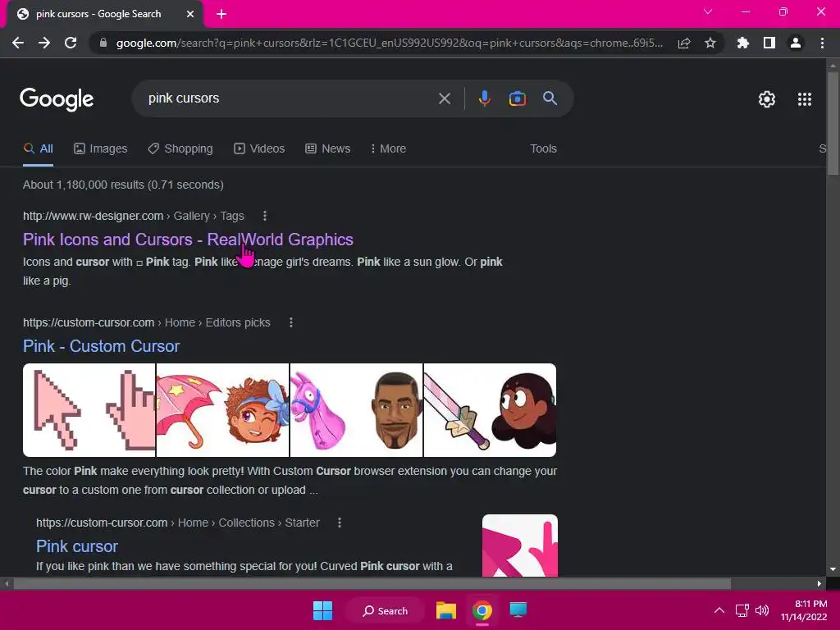Switch to Images results
This screenshot has height=630, width=840.
[x=101, y=149]
